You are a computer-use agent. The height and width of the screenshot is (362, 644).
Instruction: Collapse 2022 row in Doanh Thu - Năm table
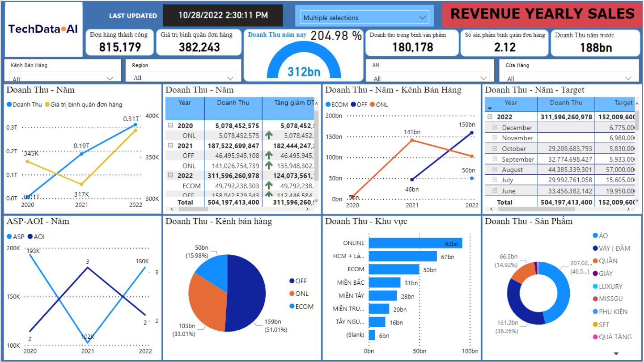point(170,176)
